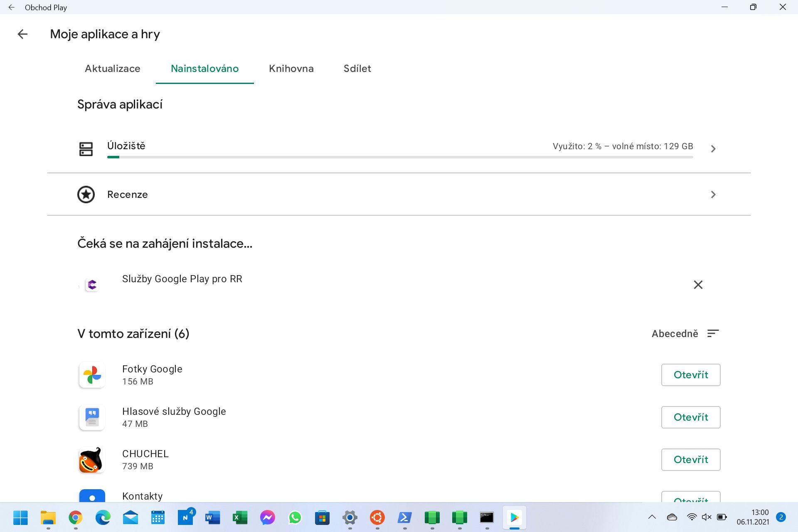Viewport: 798px width, 532px height.
Task: Select Fotky Google app name
Action: click(x=152, y=369)
